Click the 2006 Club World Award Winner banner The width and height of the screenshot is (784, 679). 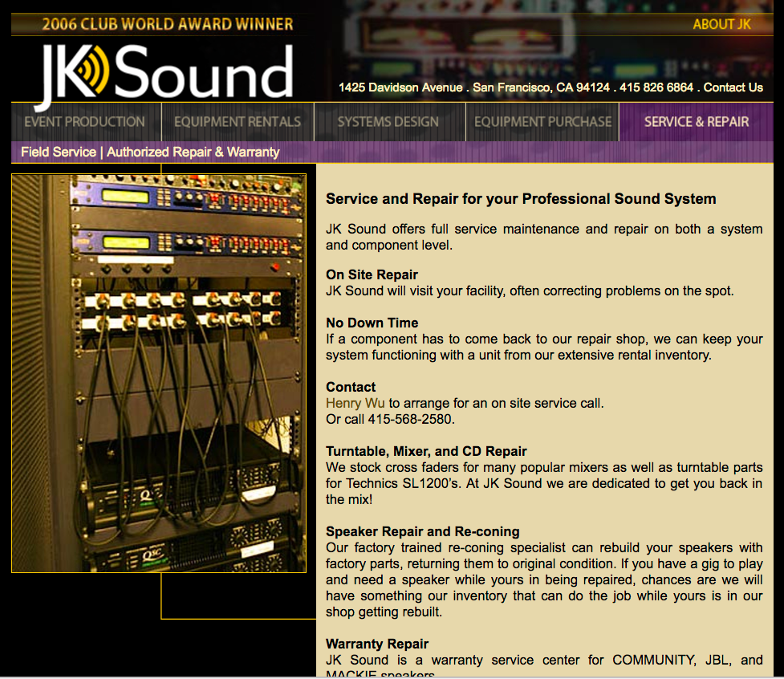pyautogui.click(x=167, y=24)
